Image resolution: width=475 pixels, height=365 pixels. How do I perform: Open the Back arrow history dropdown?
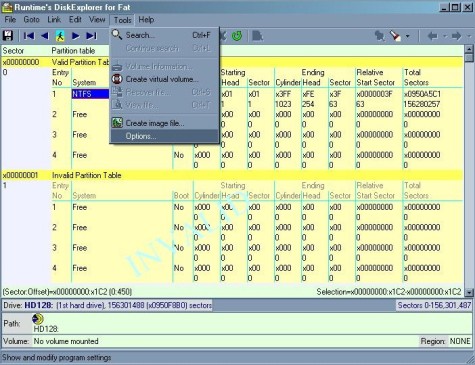445,36
